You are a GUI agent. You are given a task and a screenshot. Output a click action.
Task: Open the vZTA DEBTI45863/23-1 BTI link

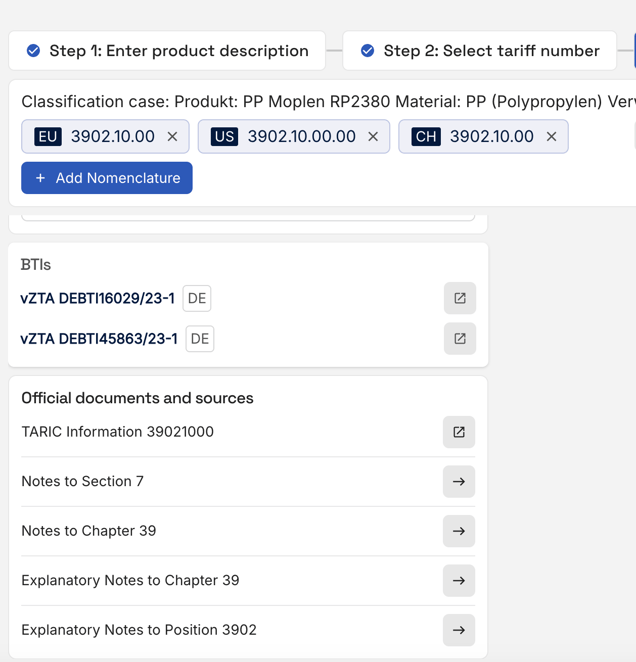pyautogui.click(x=99, y=339)
